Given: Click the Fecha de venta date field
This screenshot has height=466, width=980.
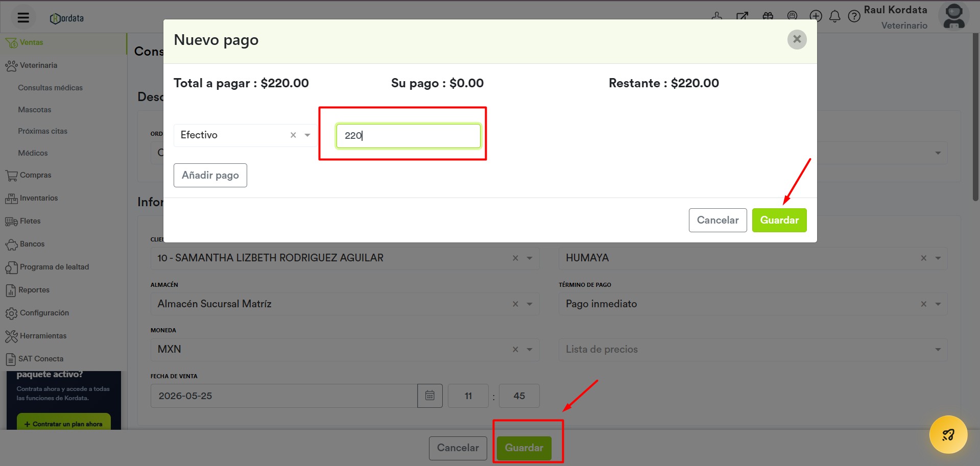Looking at the screenshot, I should click(x=284, y=396).
